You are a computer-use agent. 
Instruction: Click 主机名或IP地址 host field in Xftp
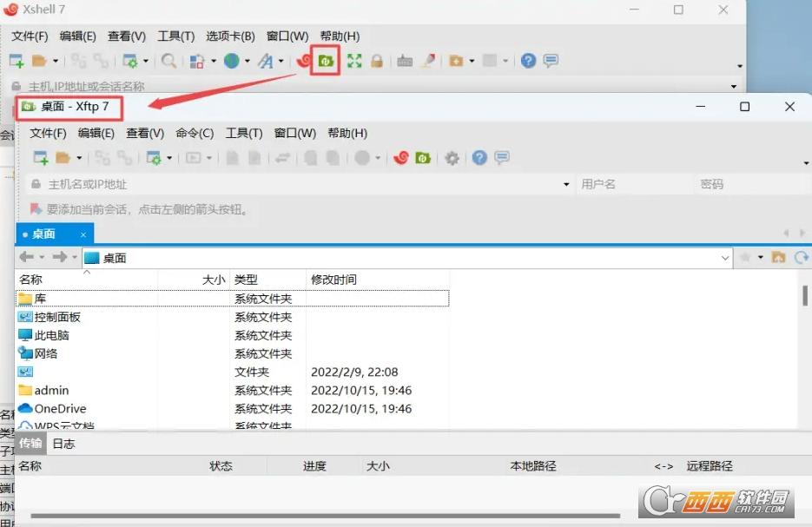(300, 184)
